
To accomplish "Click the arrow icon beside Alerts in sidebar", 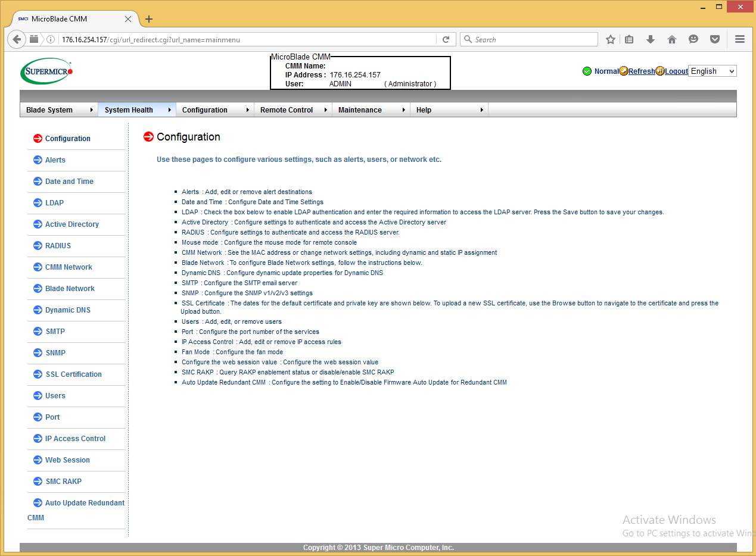I will [x=38, y=160].
